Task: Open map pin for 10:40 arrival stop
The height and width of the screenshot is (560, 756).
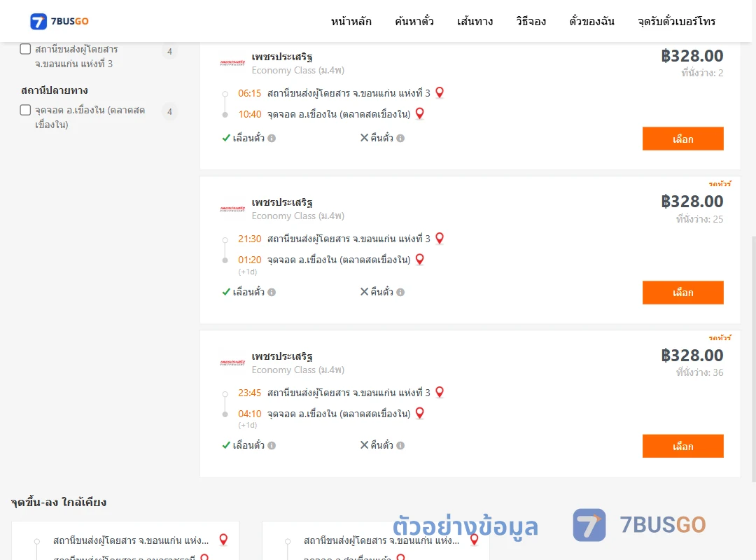Action: pos(420,114)
